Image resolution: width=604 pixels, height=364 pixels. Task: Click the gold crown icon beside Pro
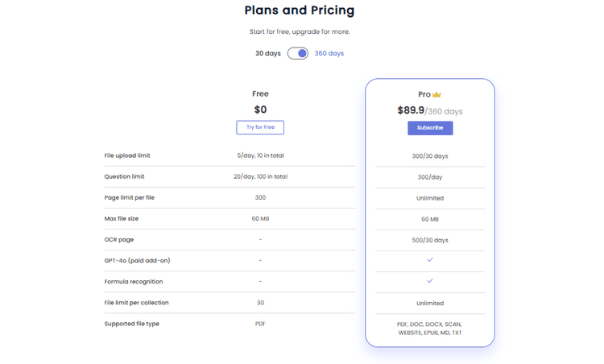pos(436,94)
